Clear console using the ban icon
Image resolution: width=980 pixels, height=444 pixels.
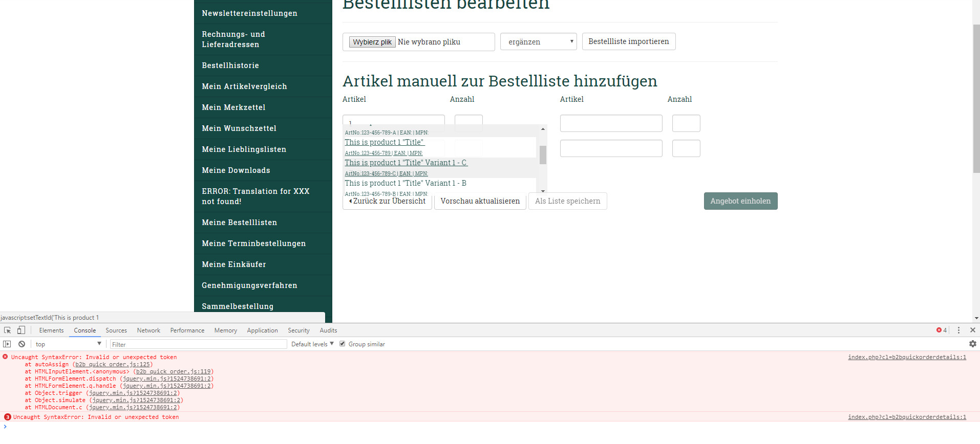(22, 344)
